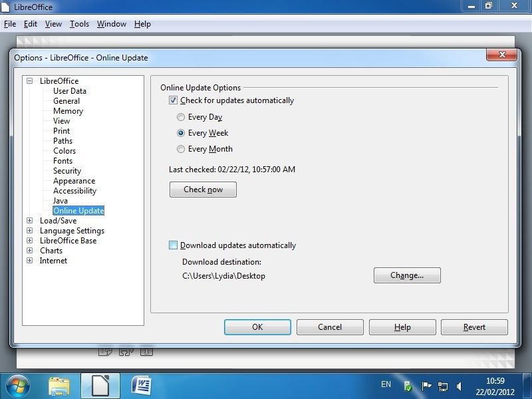Click the LibreOffice Base label in the tree

(68, 241)
